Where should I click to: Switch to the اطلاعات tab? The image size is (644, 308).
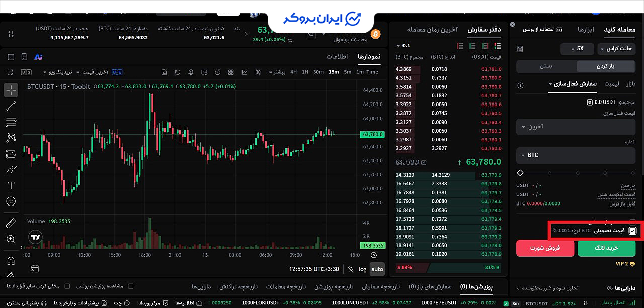tap(337, 56)
